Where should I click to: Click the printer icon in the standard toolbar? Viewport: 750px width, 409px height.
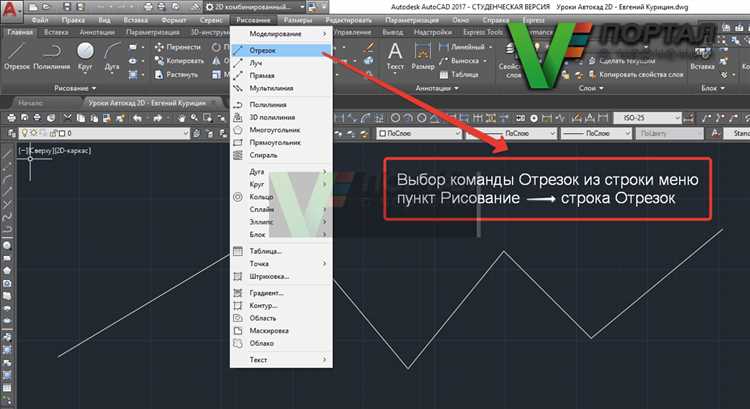11,118
